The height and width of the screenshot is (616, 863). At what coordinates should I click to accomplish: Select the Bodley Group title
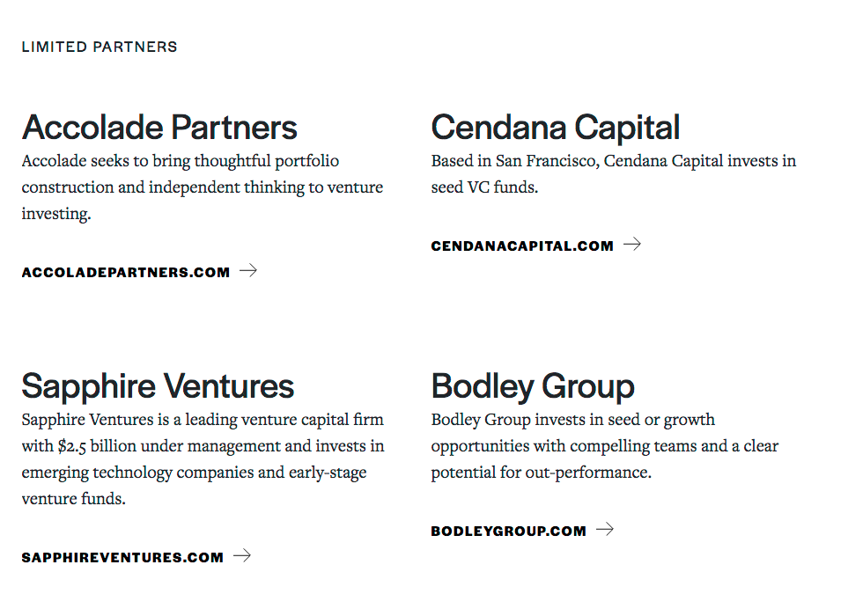(533, 386)
